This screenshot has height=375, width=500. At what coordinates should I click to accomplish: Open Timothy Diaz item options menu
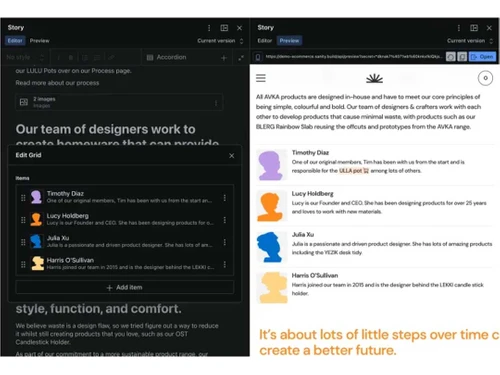coord(225,198)
